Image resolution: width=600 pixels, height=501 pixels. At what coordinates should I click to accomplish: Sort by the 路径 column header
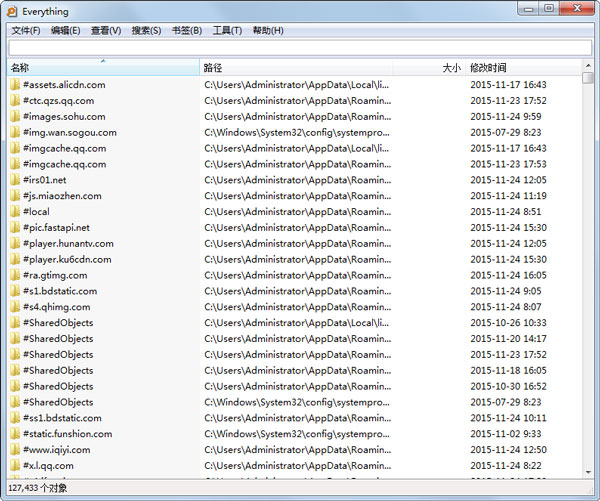(x=296, y=68)
